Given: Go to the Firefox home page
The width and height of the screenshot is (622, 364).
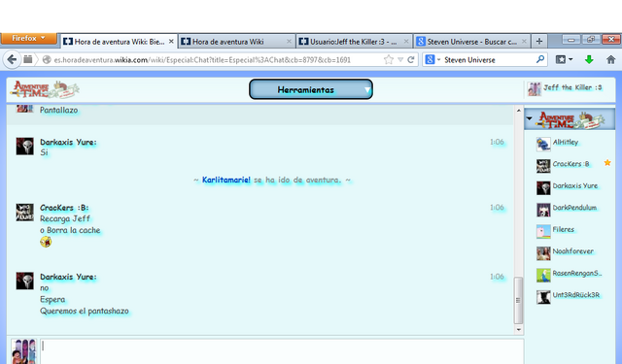Looking at the screenshot, I should 611,60.
